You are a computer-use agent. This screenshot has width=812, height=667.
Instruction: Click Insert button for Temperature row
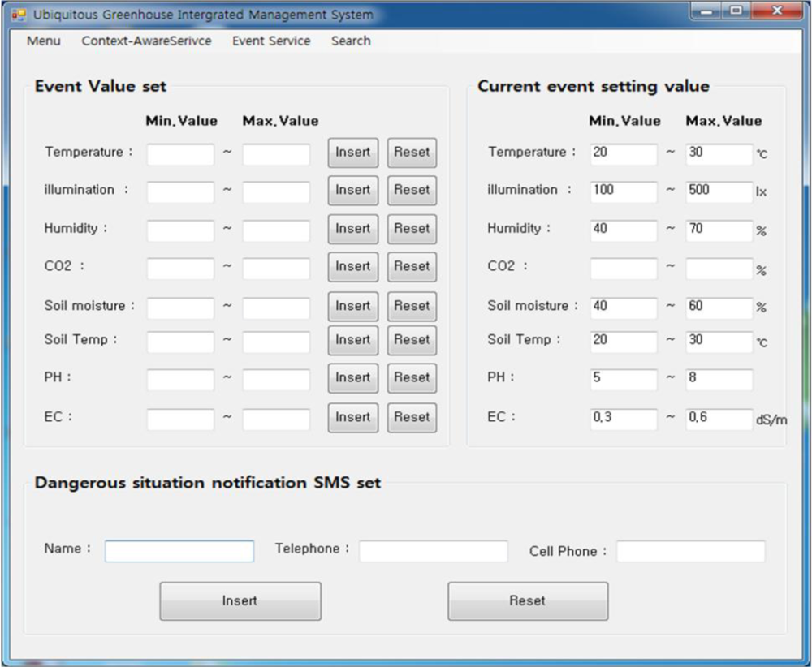click(x=352, y=153)
